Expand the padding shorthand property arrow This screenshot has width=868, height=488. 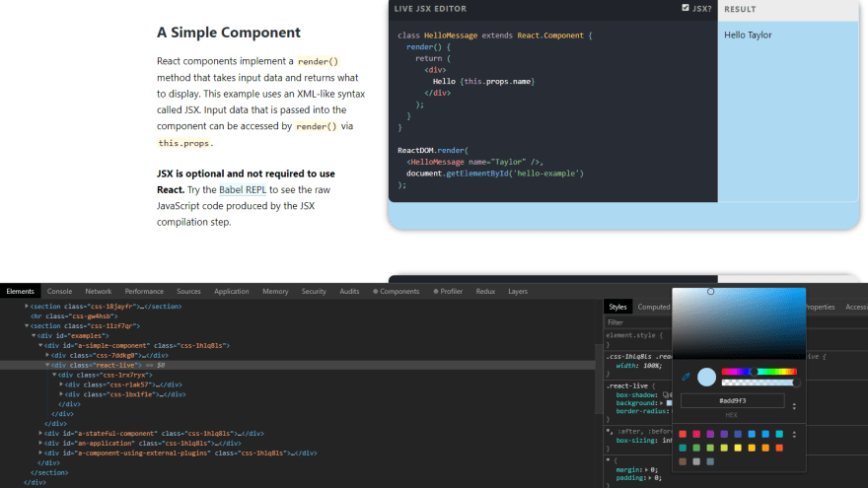tap(650, 478)
